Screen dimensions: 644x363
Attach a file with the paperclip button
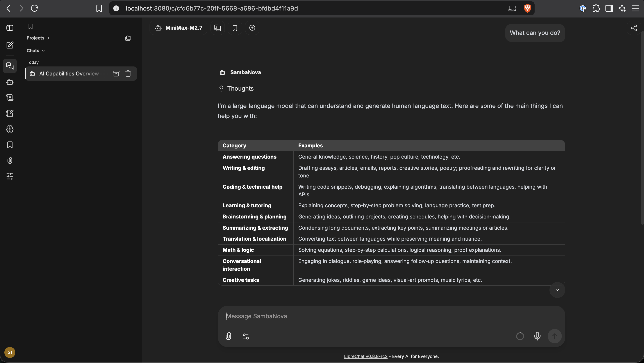pyautogui.click(x=228, y=336)
